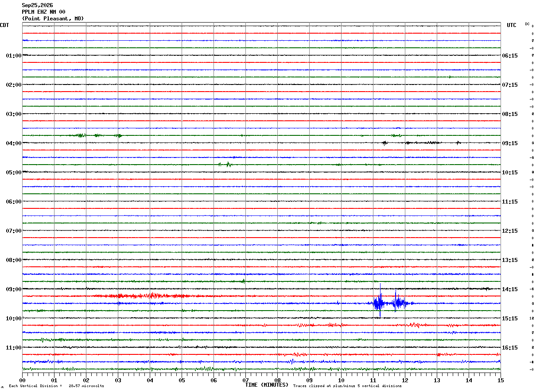Select the TIME (MINUTES) axis title
Screen dimensions: 536x392
[267, 385]
